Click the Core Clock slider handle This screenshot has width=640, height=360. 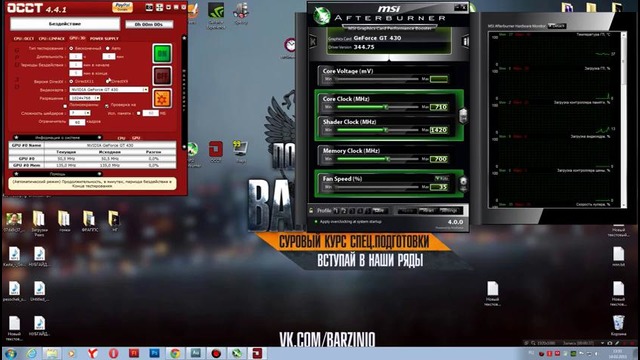coord(385,107)
